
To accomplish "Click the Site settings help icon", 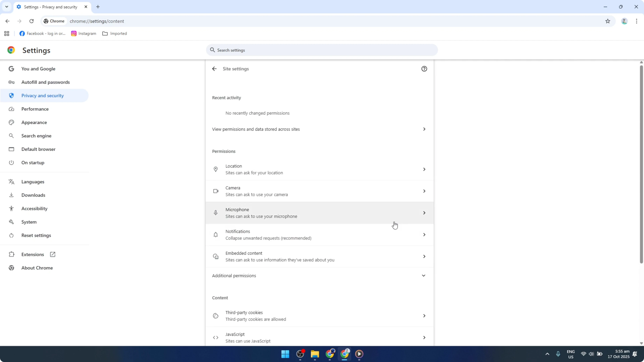I will (424, 68).
